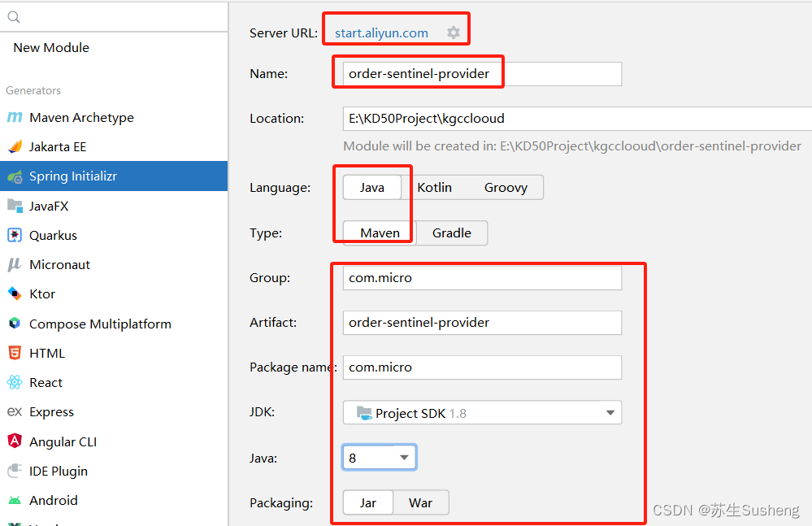Click the Name input field
This screenshot has width=812, height=526.
[x=482, y=74]
